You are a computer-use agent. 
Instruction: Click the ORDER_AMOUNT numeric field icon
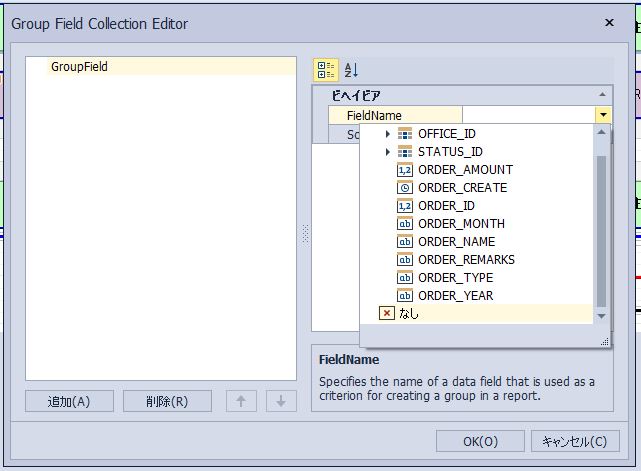click(405, 170)
